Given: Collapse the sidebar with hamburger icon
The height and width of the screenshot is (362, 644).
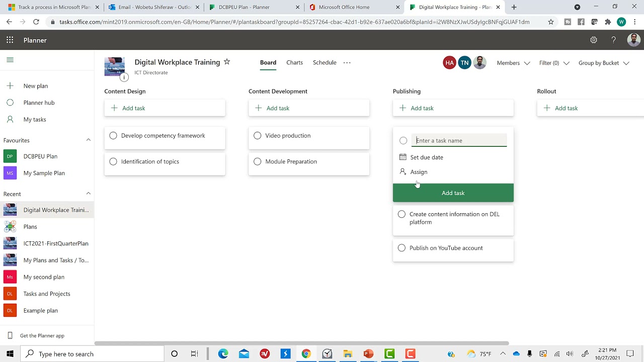Looking at the screenshot, I should [x=10, y=60].
